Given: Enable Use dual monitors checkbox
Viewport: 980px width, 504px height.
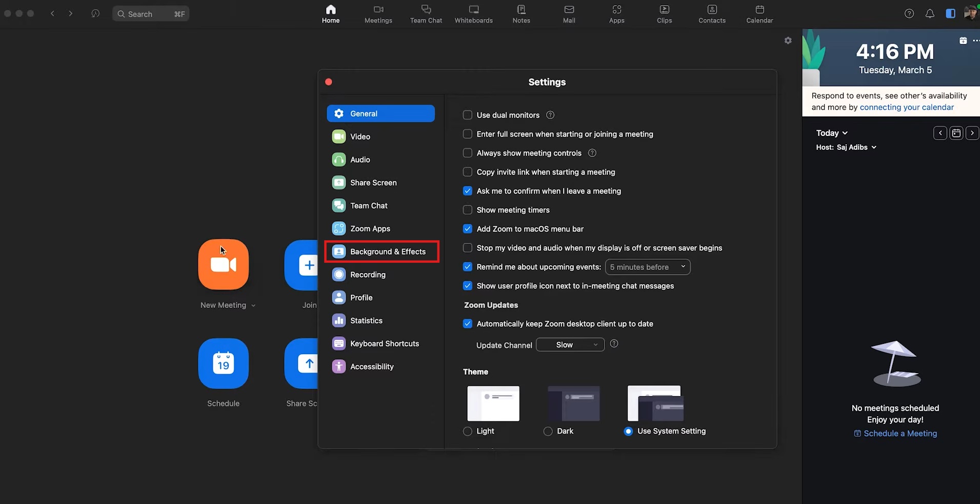Looking at the screenshot, I should 467,115.
